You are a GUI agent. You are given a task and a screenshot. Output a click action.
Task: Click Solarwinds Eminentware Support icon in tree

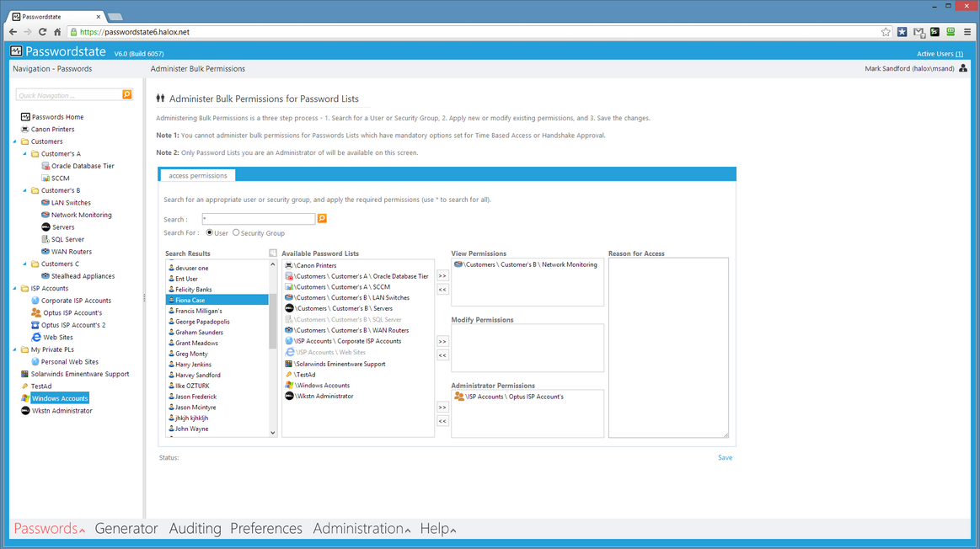tap(25, 374)
